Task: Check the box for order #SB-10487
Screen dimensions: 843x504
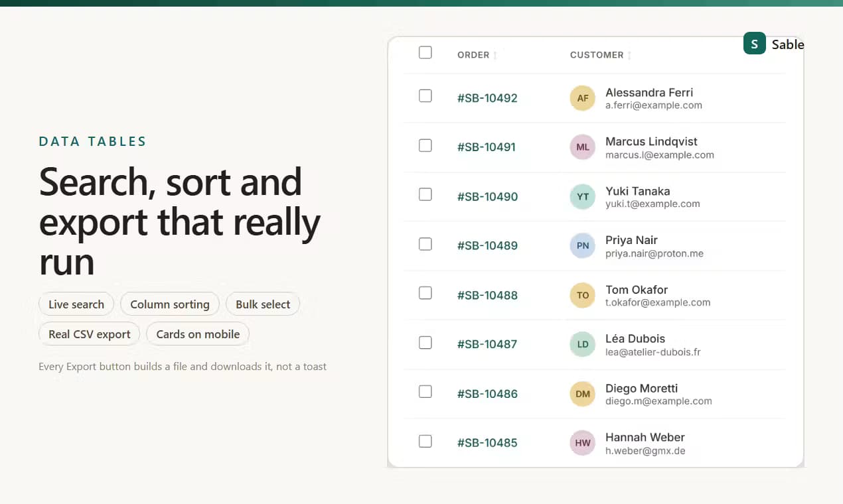Action: tap(425, 342)
